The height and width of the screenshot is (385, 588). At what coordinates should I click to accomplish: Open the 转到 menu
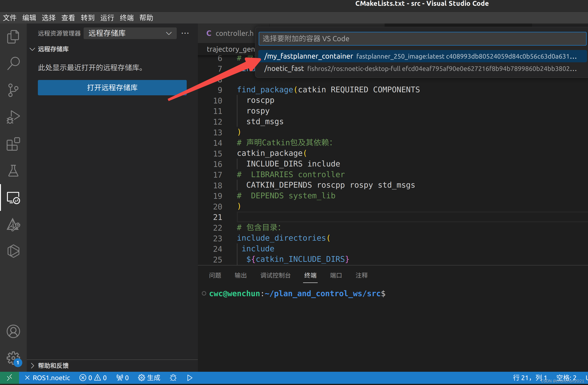tap(88, 18)
